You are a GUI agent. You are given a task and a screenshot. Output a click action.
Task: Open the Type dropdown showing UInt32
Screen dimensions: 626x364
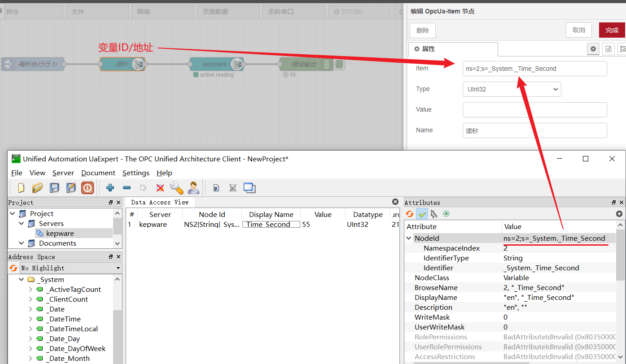click(x=512, y=89)
